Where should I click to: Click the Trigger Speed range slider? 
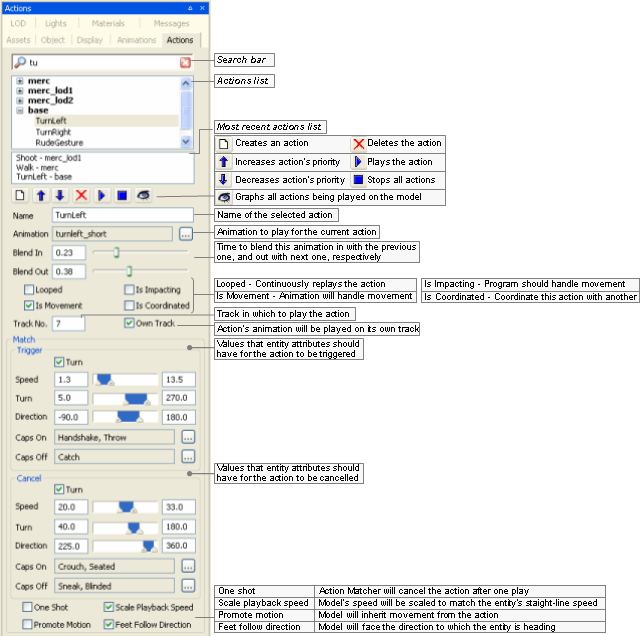(125, 380)
